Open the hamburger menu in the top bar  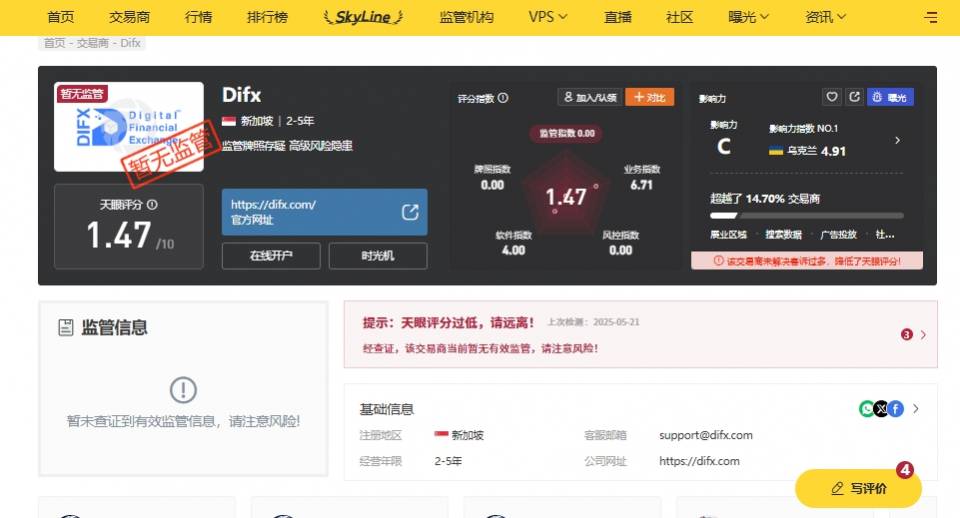[x=931, y=17]
